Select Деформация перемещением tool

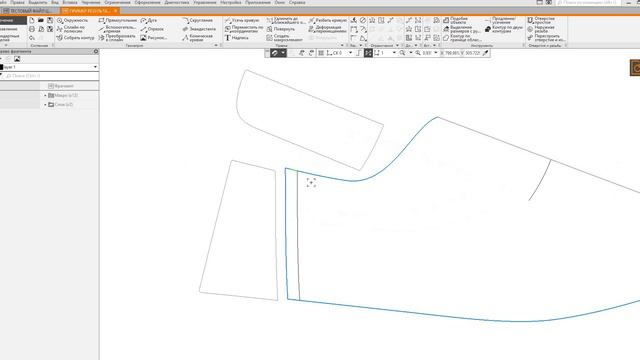[x=328, y=29]
